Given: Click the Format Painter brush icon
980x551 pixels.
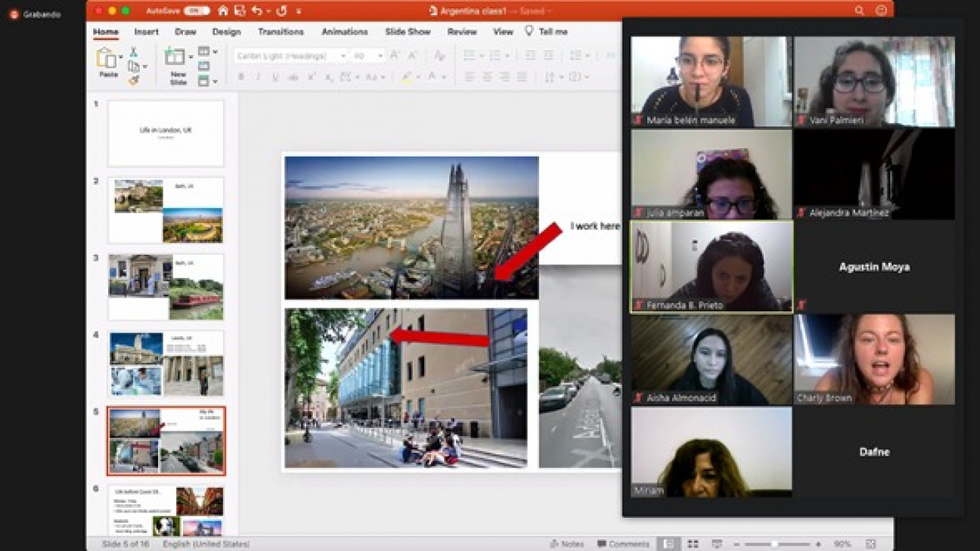Looking at the screenshot, I should pyautogui.click(x=133, y=80).
